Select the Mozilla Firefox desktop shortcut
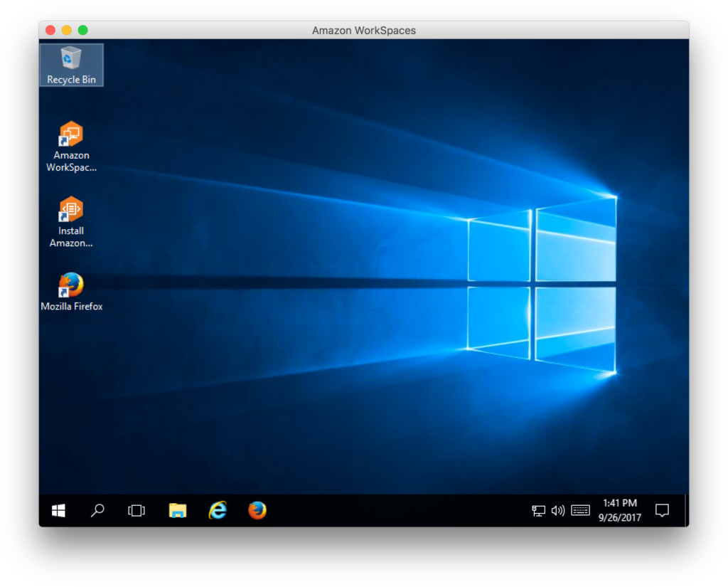This screenshot has width=728, height=587. (x=72, y=292)
